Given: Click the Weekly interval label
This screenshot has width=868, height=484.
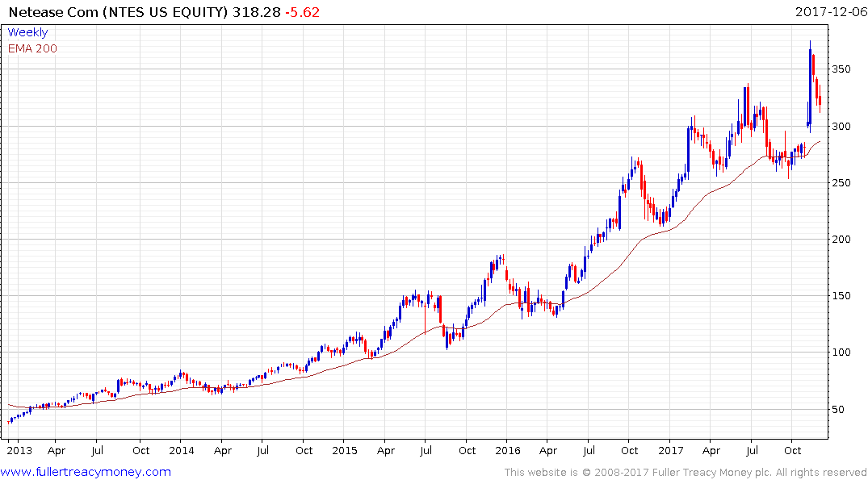Looking at the screenshot, I should click(27, 32).
